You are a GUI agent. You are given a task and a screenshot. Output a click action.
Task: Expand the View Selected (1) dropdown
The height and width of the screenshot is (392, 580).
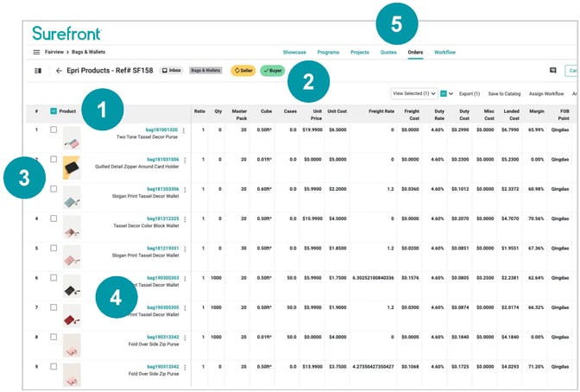click(x=413, y=92)
